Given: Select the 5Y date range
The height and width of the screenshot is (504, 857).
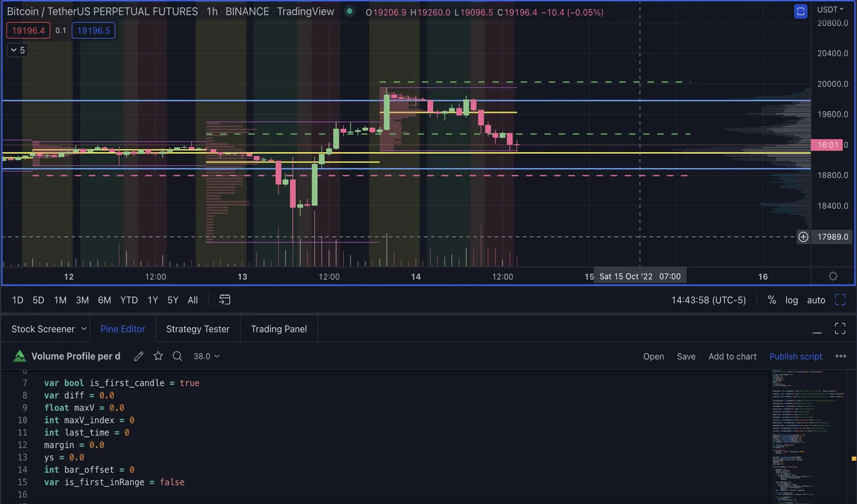Looking at the screenshot, I should 173,300.
